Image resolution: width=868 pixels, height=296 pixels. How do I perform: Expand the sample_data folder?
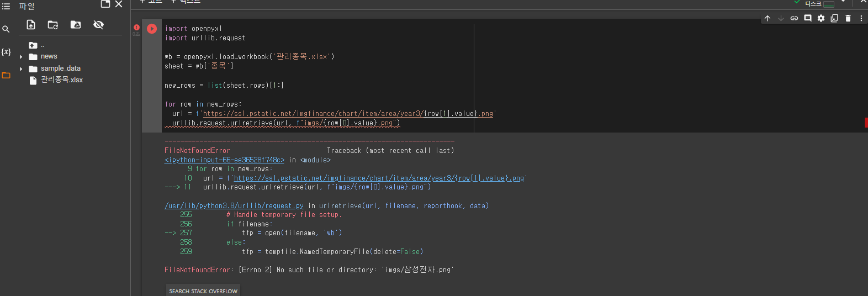(x=21, y=69)
